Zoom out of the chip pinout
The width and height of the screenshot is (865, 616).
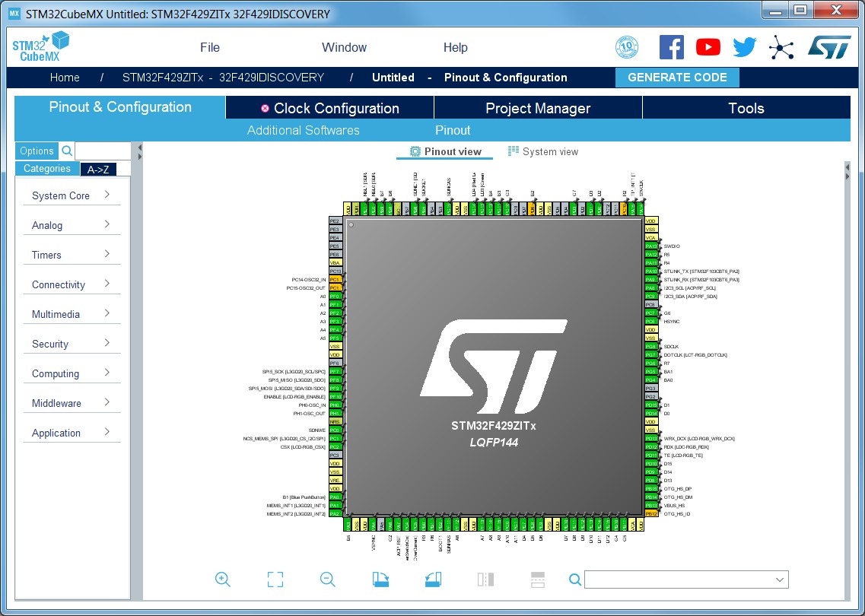coord(328,579)
